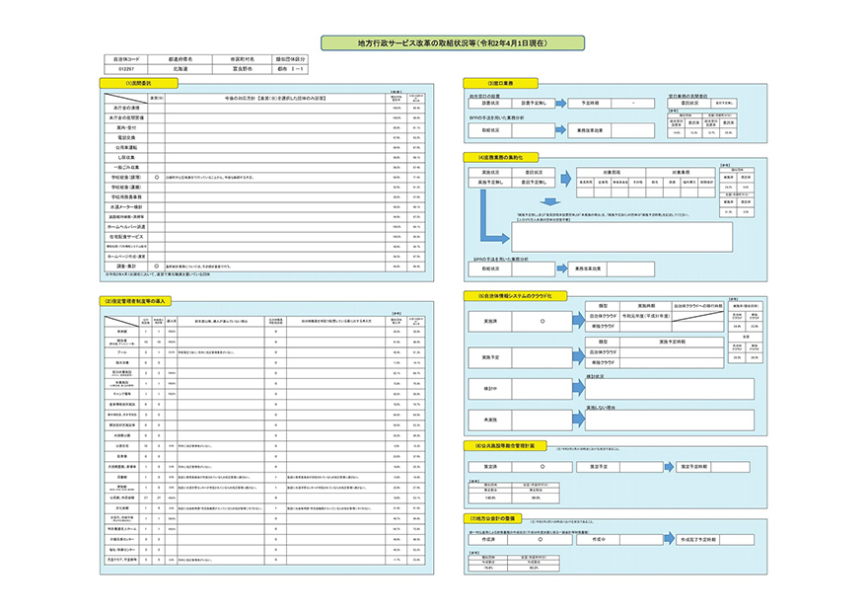Click the 'し尿収集' row label
The height and width of the screenshot is (614, 868).
(126, 158)
